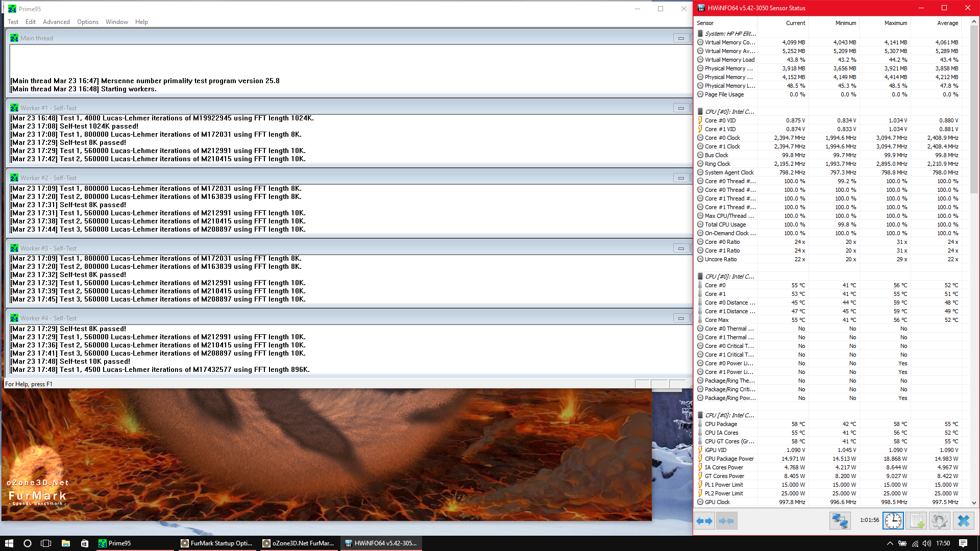Click the taskbar clock showing 17:50
The image size is (980, 551).
click(x=943, y=543)
